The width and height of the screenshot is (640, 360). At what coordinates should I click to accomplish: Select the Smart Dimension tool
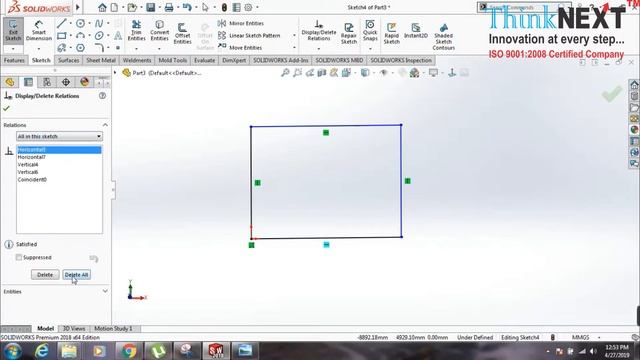point(39,31)
